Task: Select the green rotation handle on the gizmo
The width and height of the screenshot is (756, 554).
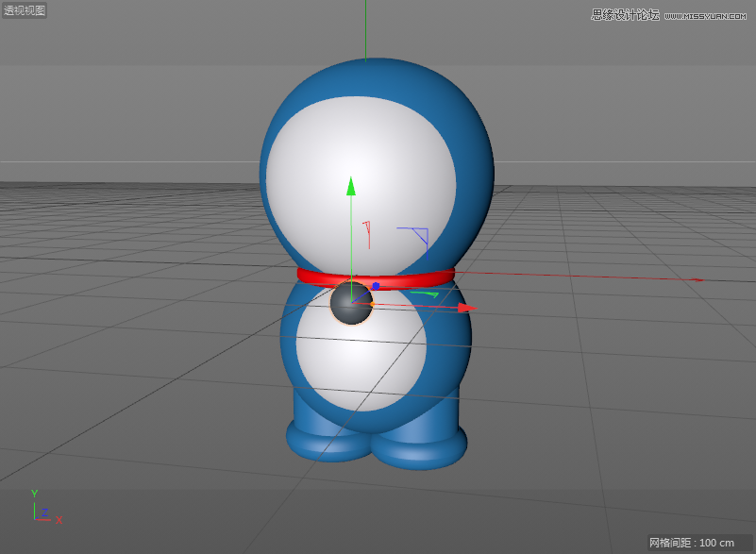Action: click(425, 293)
